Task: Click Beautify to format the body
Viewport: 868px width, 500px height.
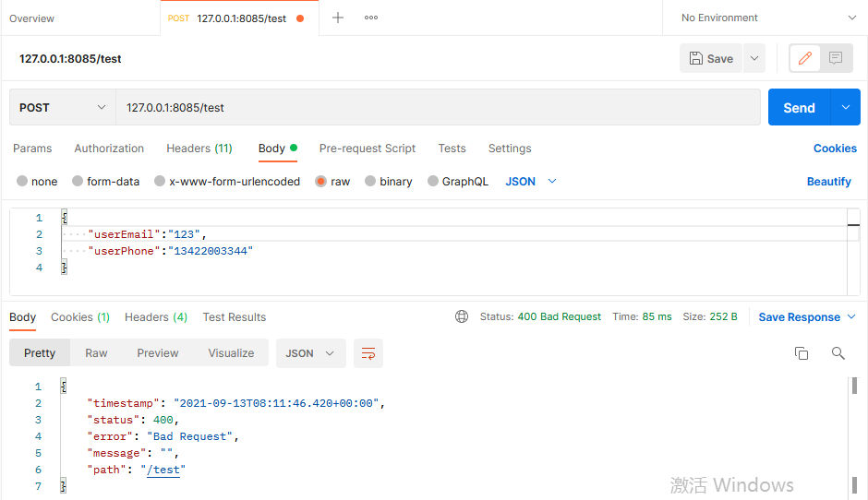Action: tap(828, 182)
